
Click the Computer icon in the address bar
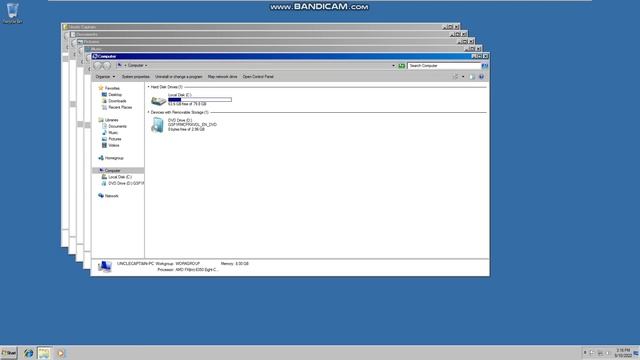click(120, 65)
